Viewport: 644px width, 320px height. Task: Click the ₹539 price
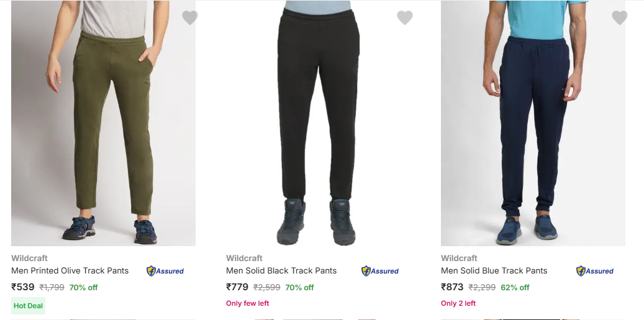[23, 287]
